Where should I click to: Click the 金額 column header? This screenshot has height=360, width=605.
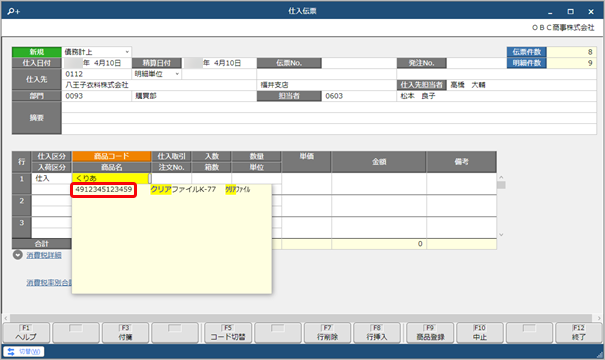[x=379, y=162]
